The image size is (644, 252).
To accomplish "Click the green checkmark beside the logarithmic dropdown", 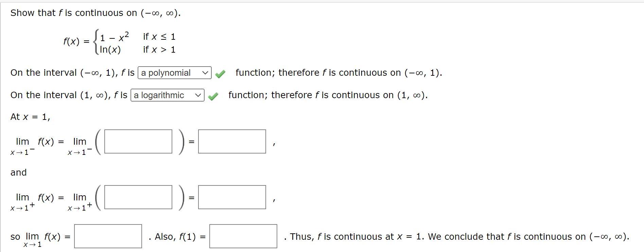I will [214, 95].
